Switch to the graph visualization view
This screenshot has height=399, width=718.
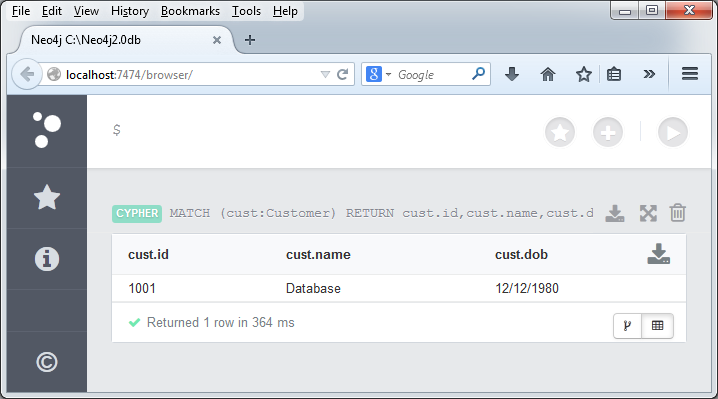[627, 326]
